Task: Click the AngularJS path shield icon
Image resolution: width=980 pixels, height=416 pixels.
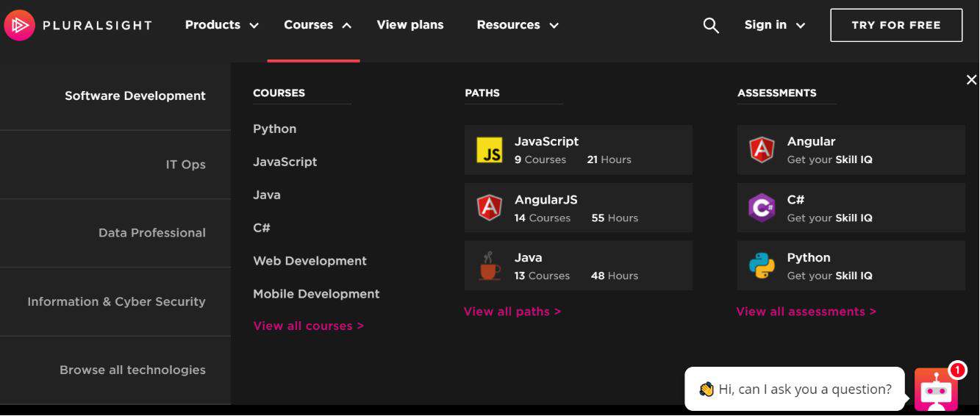Action: point(489,208)
